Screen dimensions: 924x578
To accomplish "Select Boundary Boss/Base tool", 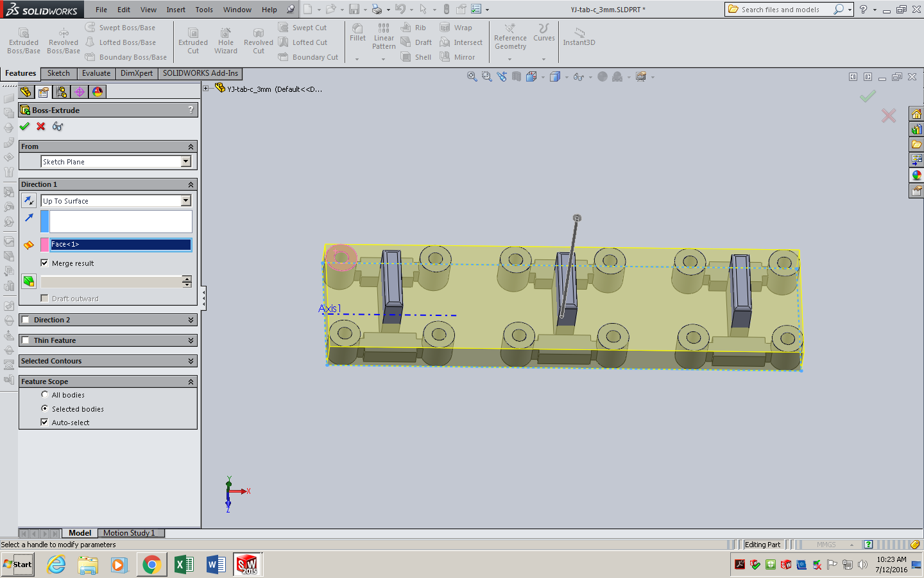I will [126, 57].
